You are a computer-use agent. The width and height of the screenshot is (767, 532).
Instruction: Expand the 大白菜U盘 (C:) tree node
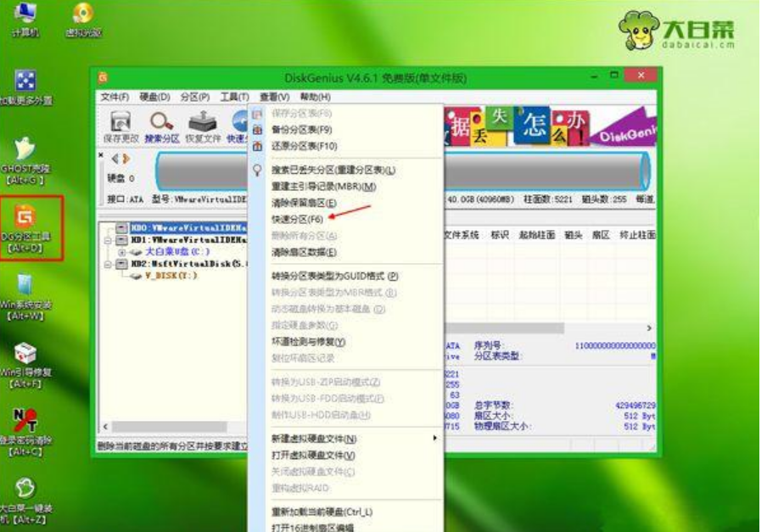click(122, 252)
